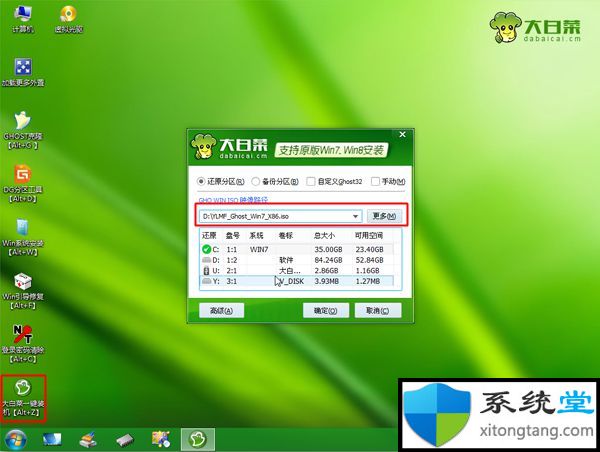Screen dimensions: 600x452
Task: Click the 软件 volume label cell
Action: [286, 260]
